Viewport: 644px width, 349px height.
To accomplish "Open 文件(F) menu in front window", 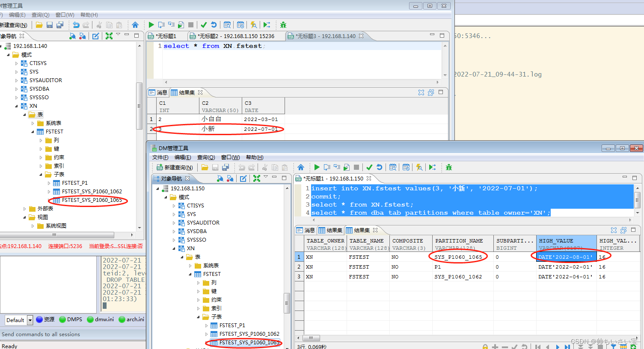I will pos(160,157).
